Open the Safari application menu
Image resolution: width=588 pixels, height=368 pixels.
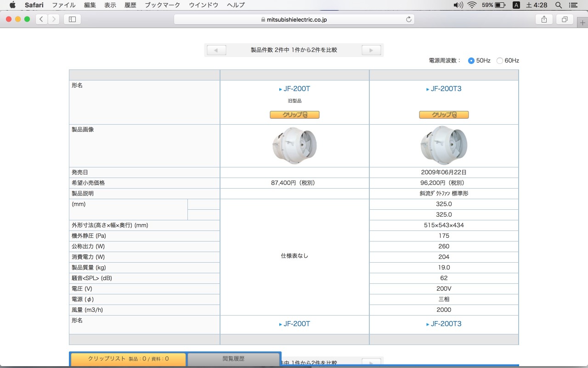coord(34,5)
